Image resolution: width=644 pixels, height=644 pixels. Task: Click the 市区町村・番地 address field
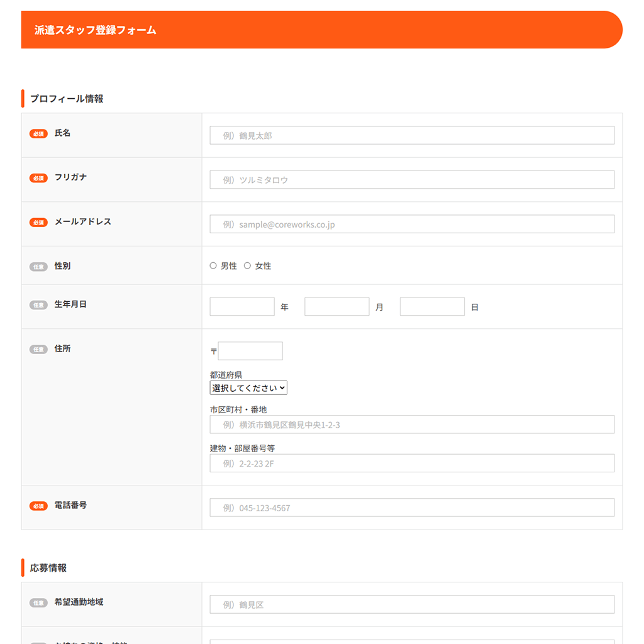click(x=412, y=425)
